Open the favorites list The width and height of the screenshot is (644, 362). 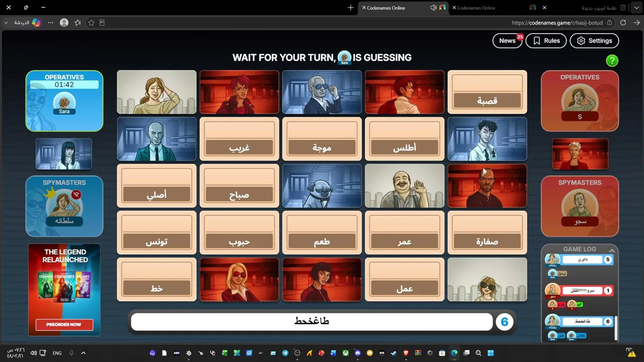point(77,23)
